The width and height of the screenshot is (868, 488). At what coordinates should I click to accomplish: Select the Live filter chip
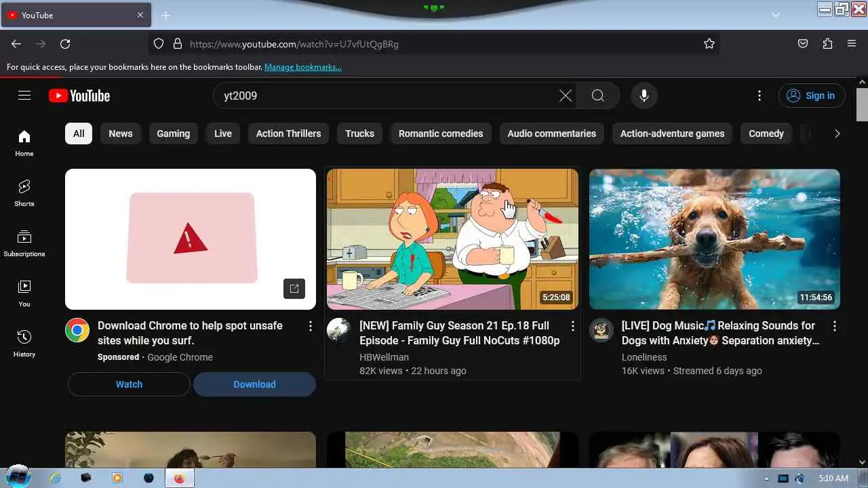point(223,134)
